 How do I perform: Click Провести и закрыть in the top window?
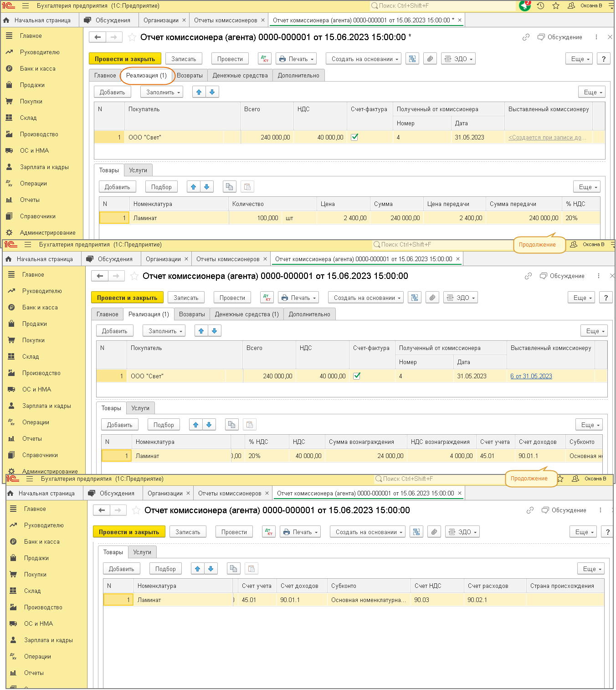[x=125, y=59]
